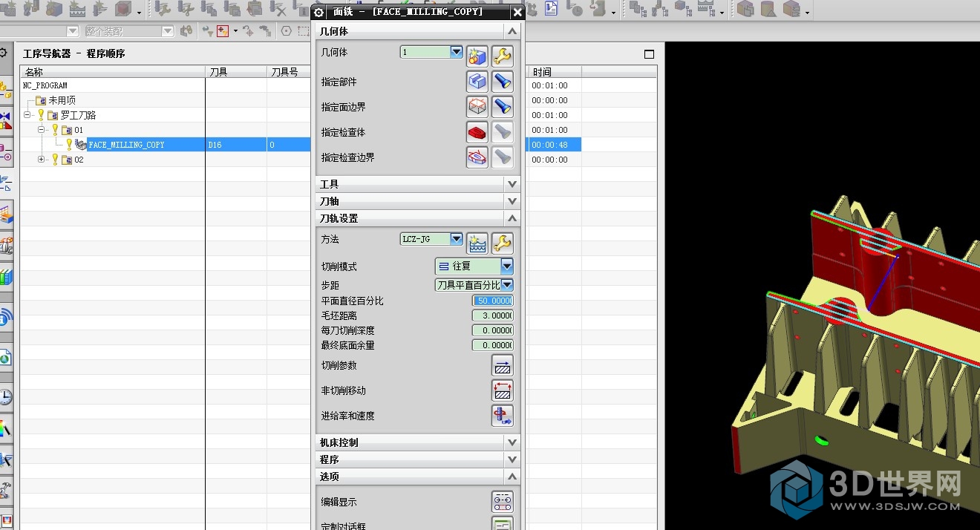
Task: Select check boundaries in 指定检查边界 row
Action: pyautogui.click(x=477, y=157)
